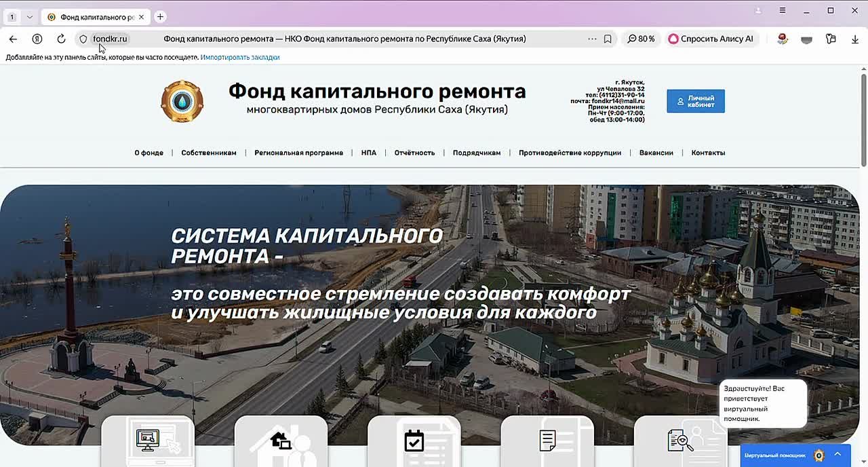
Task: Select "Региональная программа" in the navigation
Action: 298,153
